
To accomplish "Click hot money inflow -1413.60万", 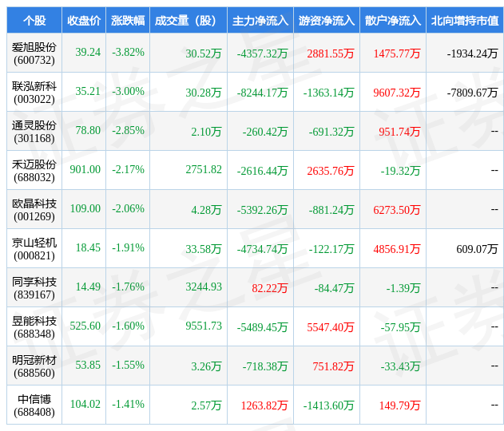I will (328, 405).
